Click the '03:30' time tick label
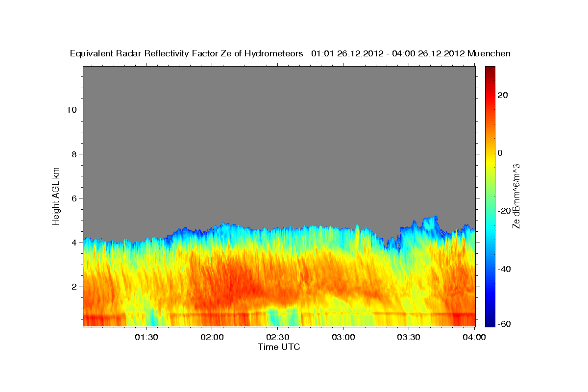 [409, 338]
